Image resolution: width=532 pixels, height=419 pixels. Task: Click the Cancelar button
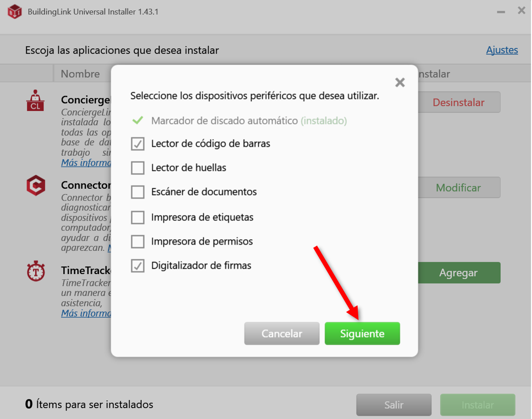point(282,334)
